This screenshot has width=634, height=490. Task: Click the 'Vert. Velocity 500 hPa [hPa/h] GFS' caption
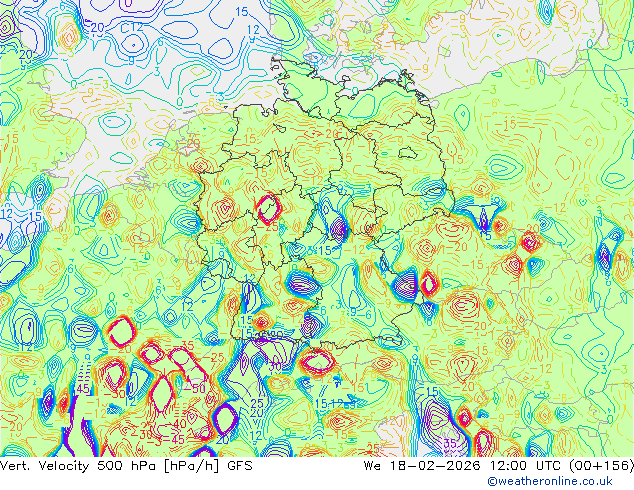[x=126, y=466]
